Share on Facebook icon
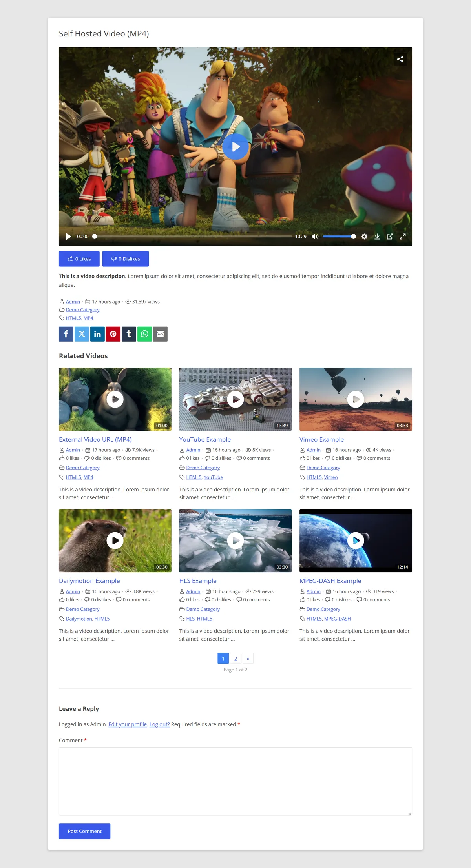The width and height of the screenshot is (471, 868). coord(66,334)
